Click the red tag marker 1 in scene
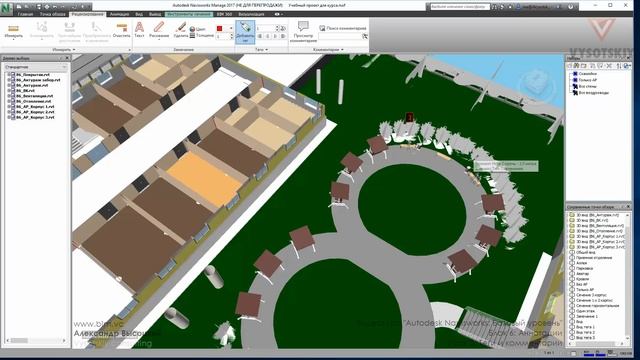This screenshot has width=640, height=360. [409, 118]
